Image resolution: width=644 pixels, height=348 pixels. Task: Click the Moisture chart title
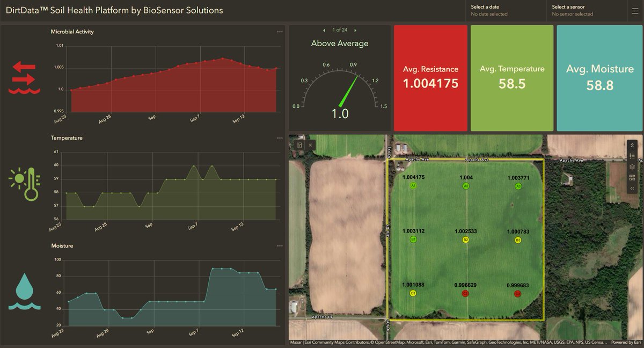[62, 245]
